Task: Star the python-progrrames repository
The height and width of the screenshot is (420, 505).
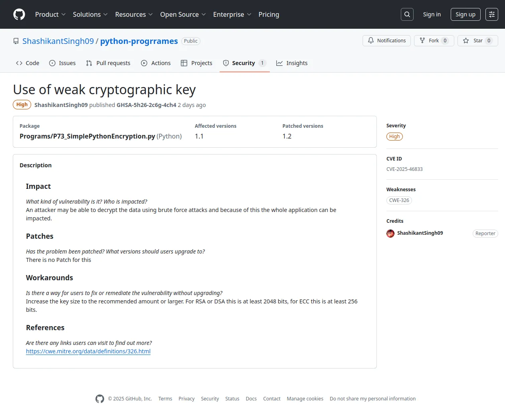Action: (x=478, y=41)
